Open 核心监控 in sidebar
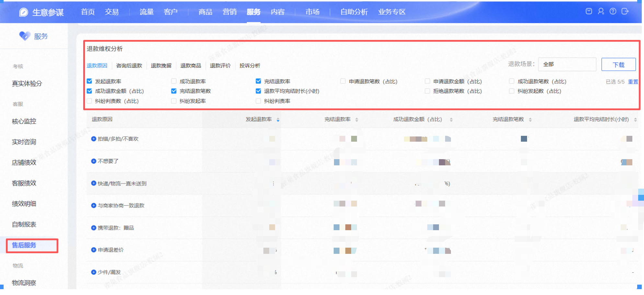 coord(24,121)
